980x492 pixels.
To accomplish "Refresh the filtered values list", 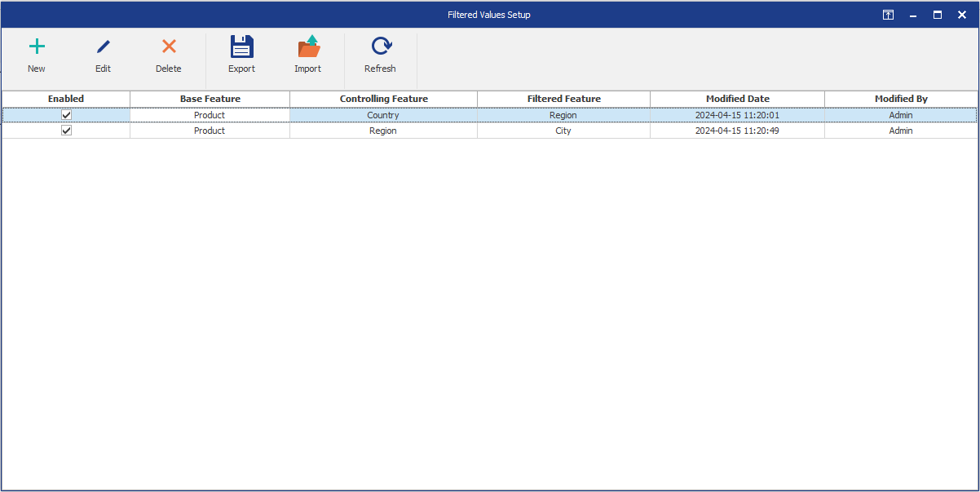I will pyautogui.click(x=381, y=47).
